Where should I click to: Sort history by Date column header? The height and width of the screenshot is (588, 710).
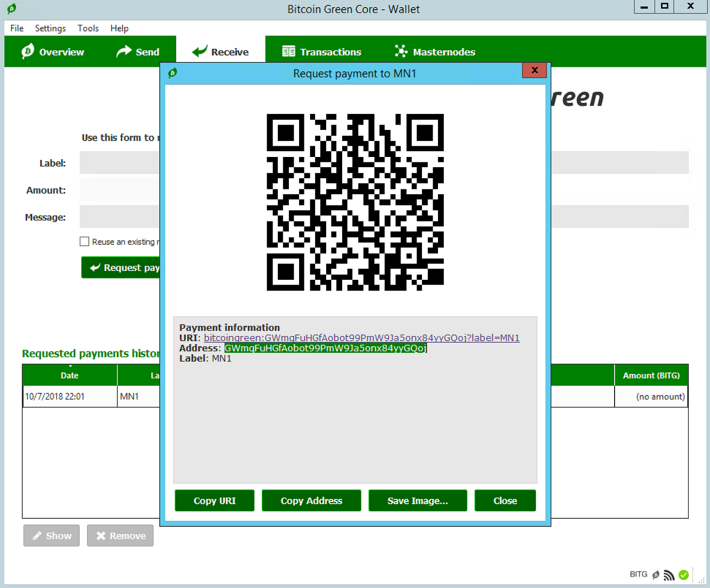[70, 375]
